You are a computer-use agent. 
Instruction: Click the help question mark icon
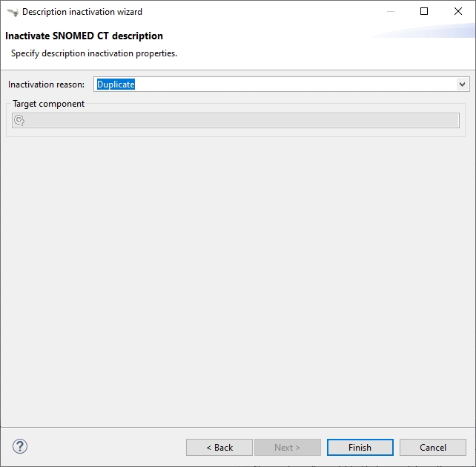point(20,446)
